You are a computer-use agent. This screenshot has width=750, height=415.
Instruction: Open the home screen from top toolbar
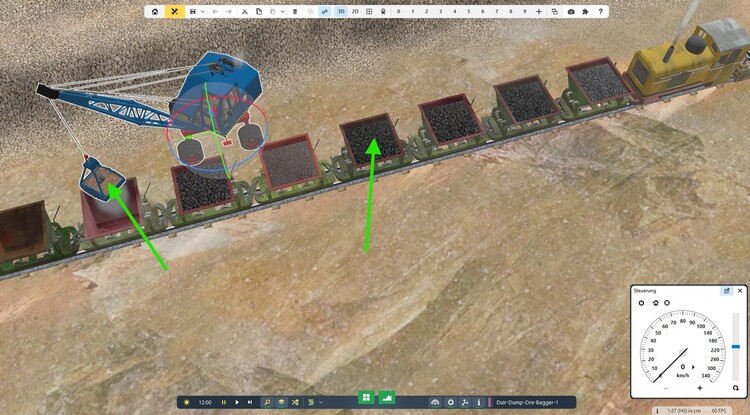tap(155, 11)
